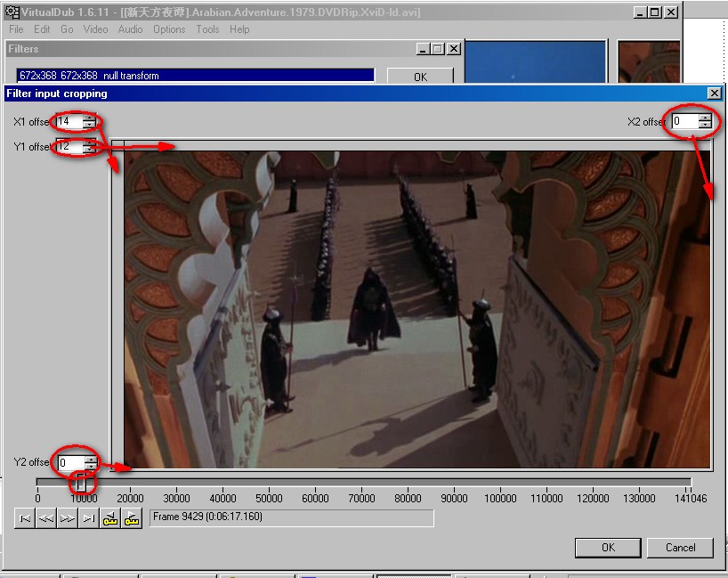Open the File menu
Image resolution: width=728 pixels, height=578 pixels.
tap(16, 29)
